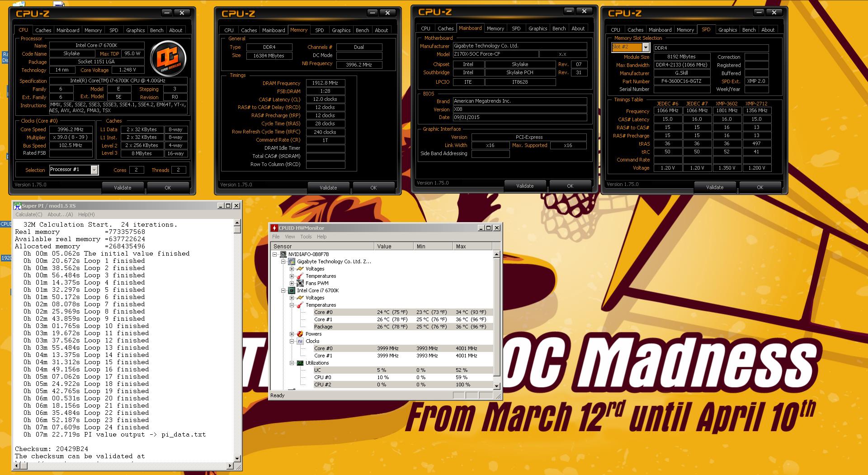Viewport: 868px width, 475px height.
Task: Collapse the NVIDIAFO-0B8F7B root node
Action: point(274,254)
